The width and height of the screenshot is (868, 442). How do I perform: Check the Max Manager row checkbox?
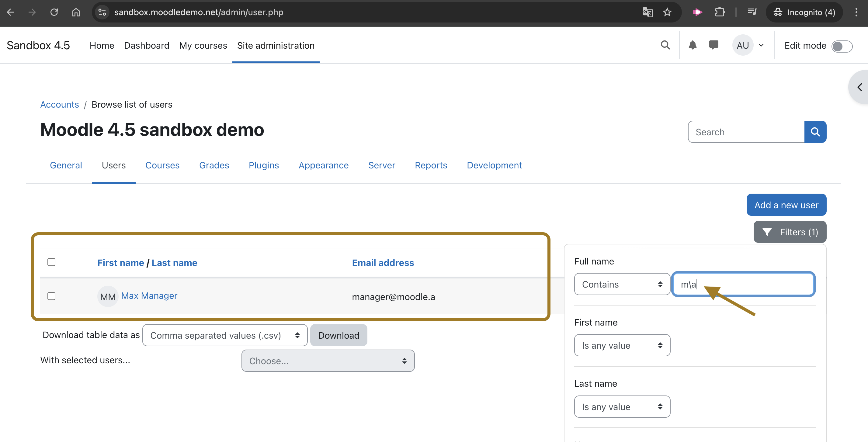coord(51,296)
